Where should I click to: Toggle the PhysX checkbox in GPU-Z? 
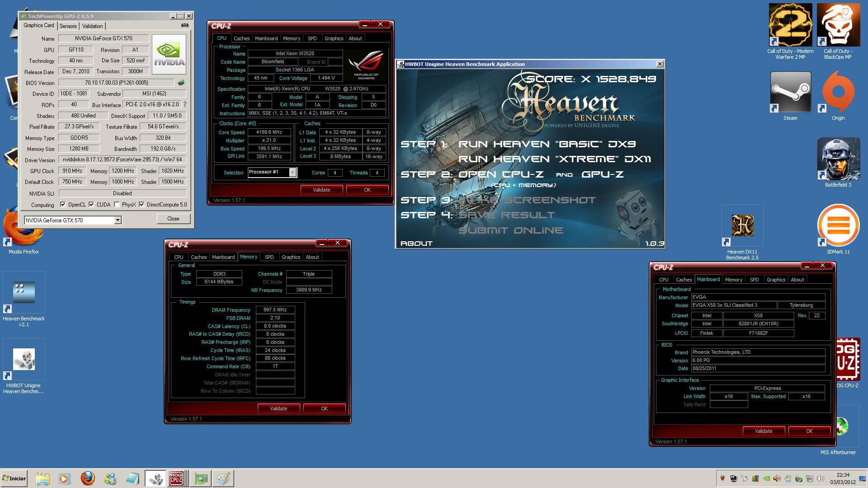(x=117, y=205)
